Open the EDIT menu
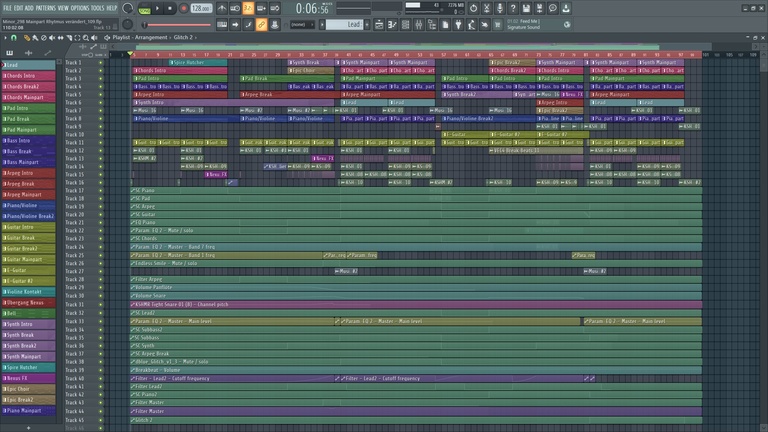The width and height of the screenshot is (768, 432). [18, 8]
